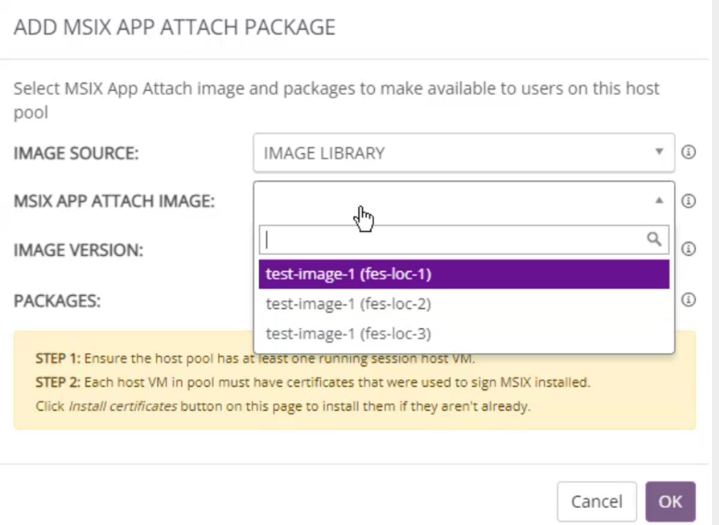719x525 pixels.
Task: Click the italic Install certificates text
Action: 105,407
